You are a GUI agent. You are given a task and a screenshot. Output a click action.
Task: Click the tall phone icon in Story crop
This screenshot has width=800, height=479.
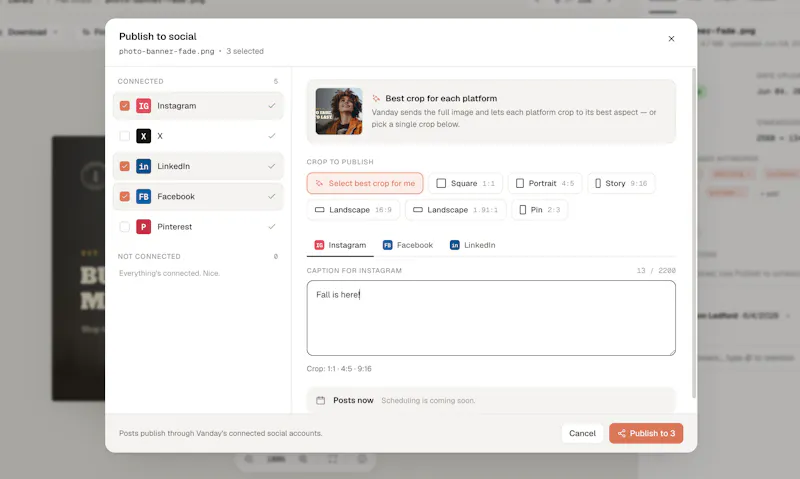point(598,183)
